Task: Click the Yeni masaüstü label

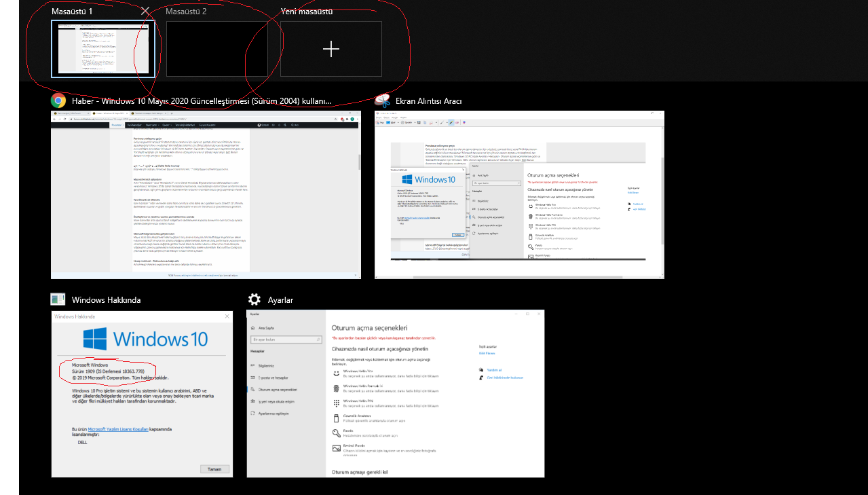Action: (x=307, y=12)
